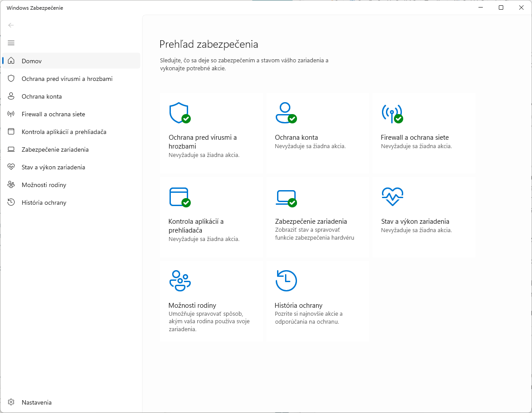Open Zabezpečenie zariadenia from sidebar
This screenshot has height=413, width=532.
(55, 149)
